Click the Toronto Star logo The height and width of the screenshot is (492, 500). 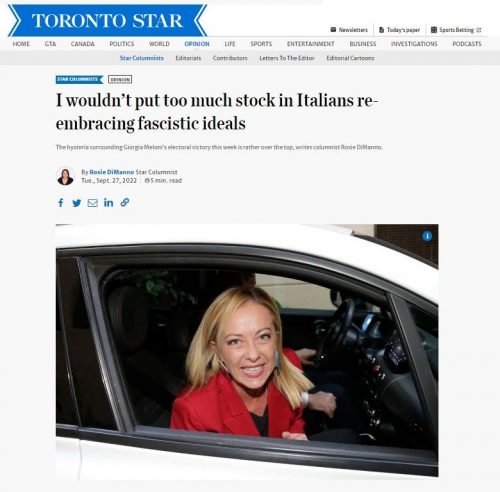107,21
